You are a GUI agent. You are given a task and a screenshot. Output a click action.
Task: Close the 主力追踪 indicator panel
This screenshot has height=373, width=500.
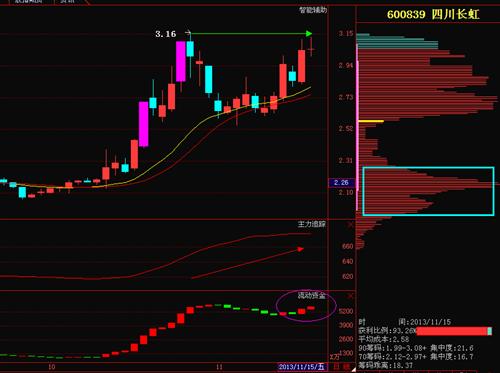(x=350, y=225)
